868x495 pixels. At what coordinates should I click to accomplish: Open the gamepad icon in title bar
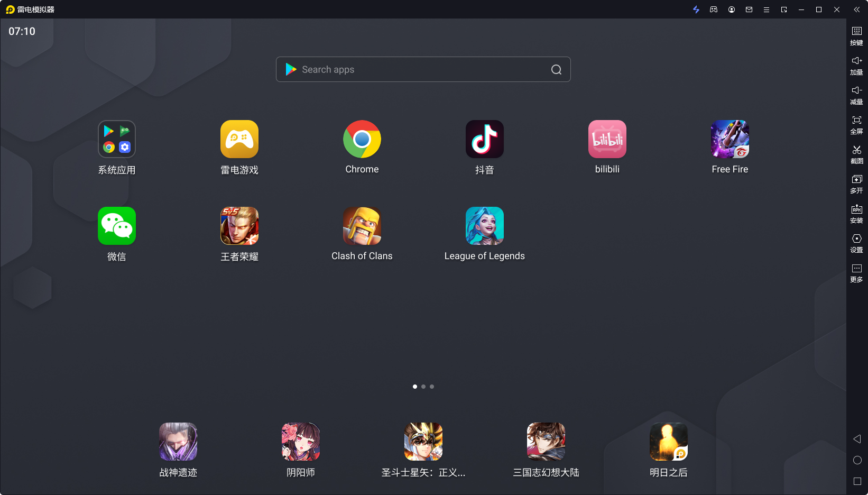(714, 10)
